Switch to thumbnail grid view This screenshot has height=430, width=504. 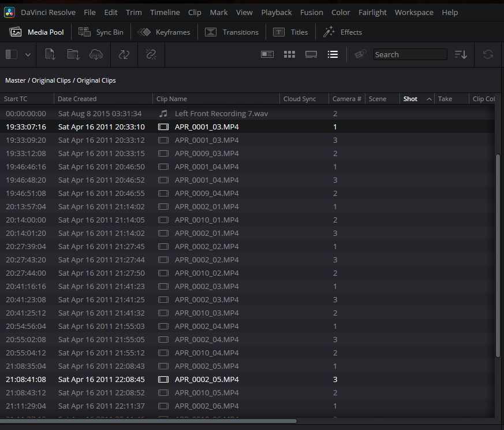point(289,54)
